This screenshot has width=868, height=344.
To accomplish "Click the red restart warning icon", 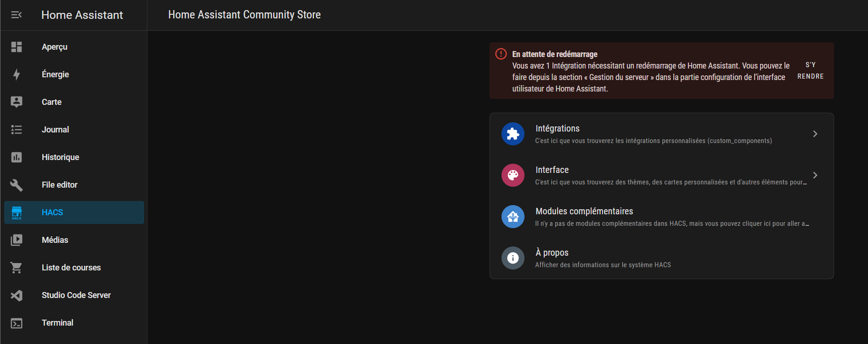I will pos(501,54).
